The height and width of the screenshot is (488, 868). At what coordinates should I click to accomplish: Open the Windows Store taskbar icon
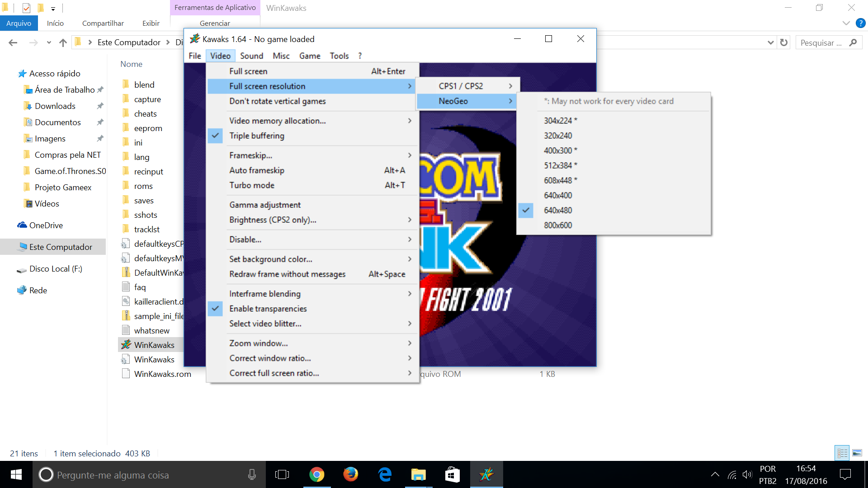pyautogui.click(x=453, y=474)
